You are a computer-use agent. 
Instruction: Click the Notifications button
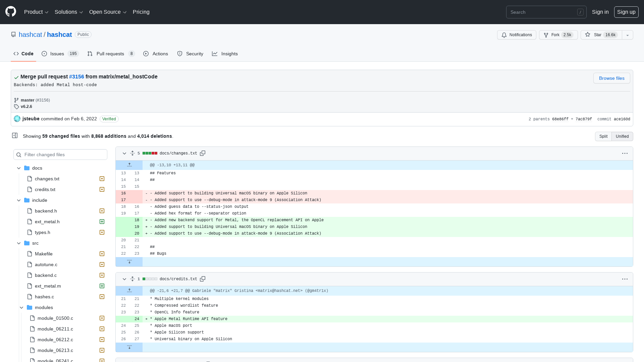pos(517,35)
